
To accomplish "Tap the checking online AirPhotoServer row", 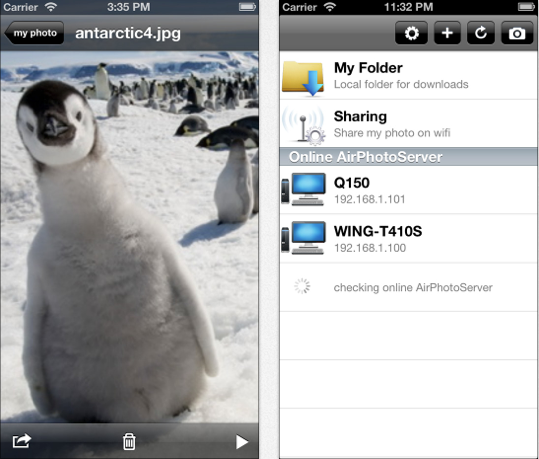I will click(x=408, y=287).
